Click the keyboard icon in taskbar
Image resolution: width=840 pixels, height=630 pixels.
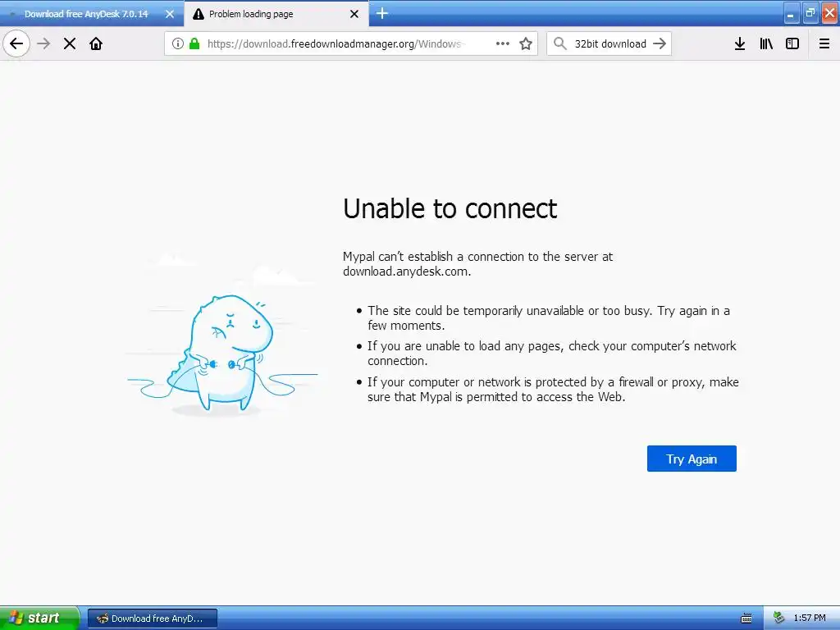point(746,619)
